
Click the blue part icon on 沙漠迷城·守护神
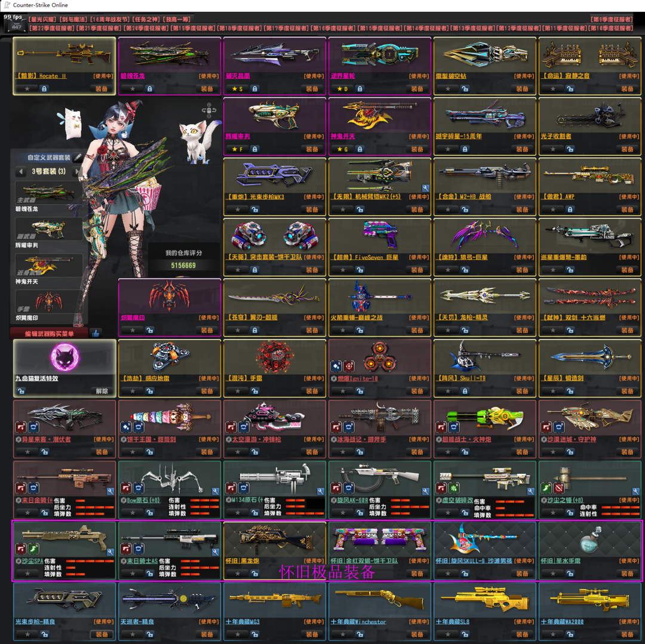point(559,427)
